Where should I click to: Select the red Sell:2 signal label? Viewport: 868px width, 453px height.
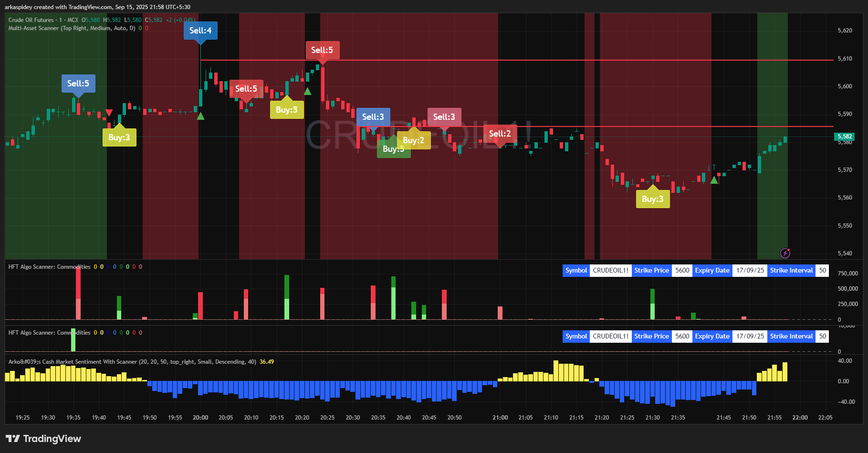pyautogui.click(x=500, y=134)
